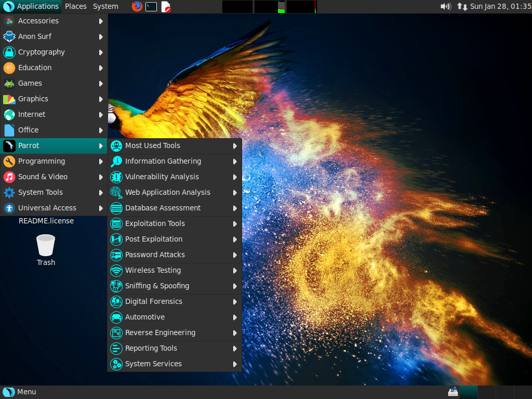Click the keyboard indicator in the bottom bar
The height and width of the screenshot is (399, 532).
453,392
